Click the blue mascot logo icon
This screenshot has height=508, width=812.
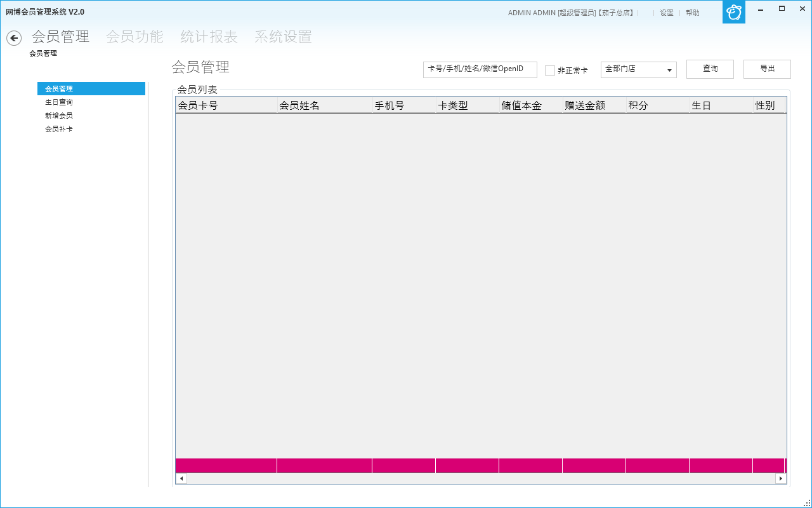(734, 12)
